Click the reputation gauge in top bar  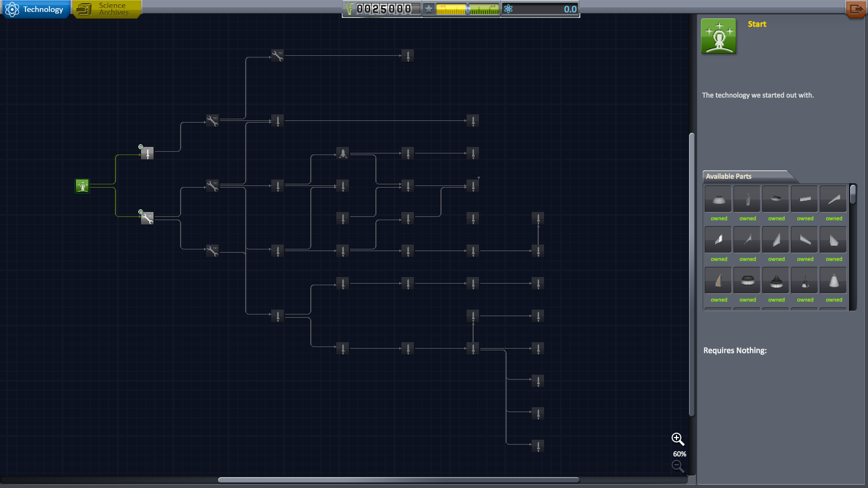467,9
